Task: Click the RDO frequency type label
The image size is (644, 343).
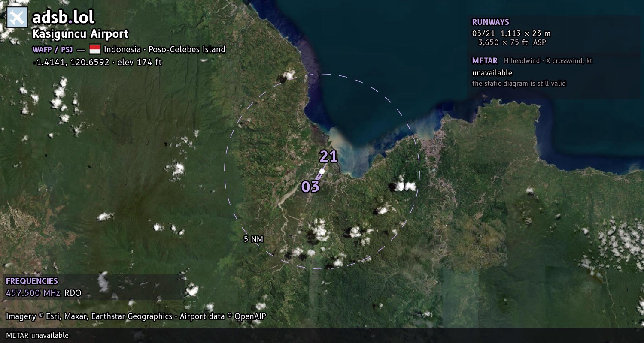Action: (x=73, y=293)
